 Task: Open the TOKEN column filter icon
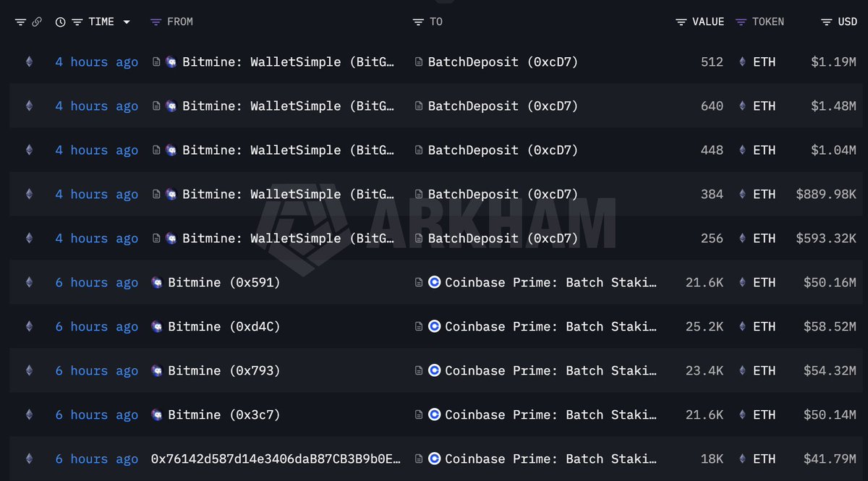(x=741, y=22)
